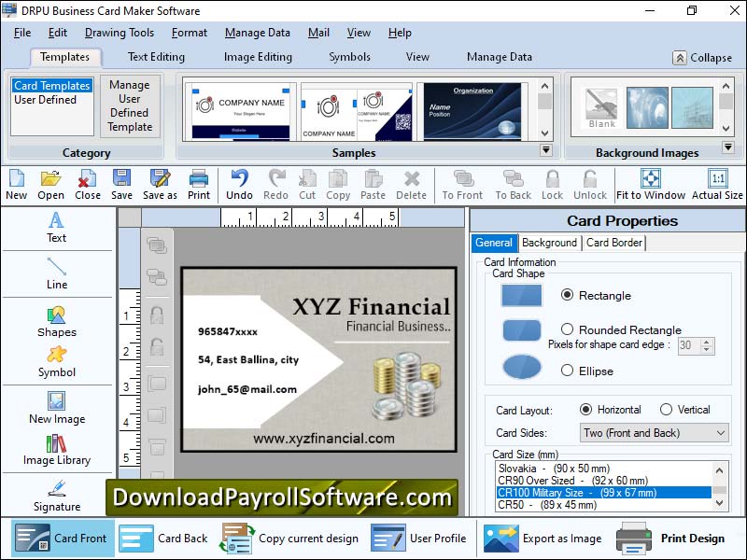
Task: Click down arrow of Samples list
Action: pyautogui.click(x=545, y=133)
